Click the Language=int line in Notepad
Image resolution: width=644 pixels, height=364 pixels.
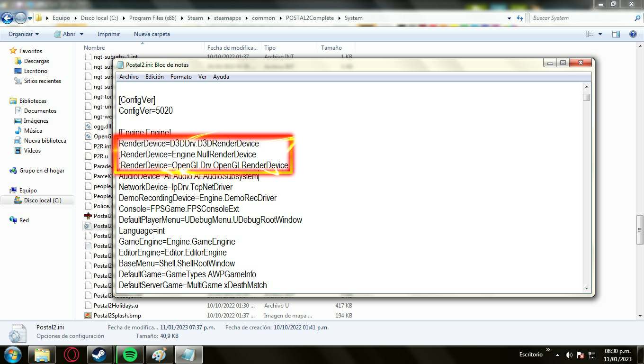click(x=142, y=231)
